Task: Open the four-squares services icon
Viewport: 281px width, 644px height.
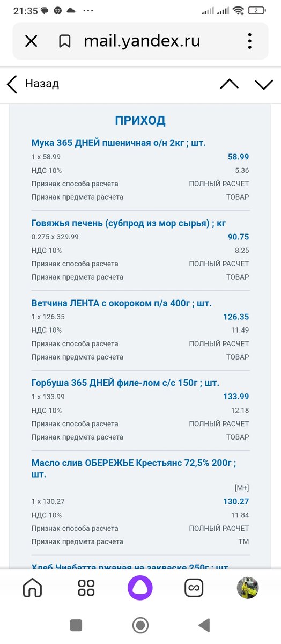Action: pos(86,588)
